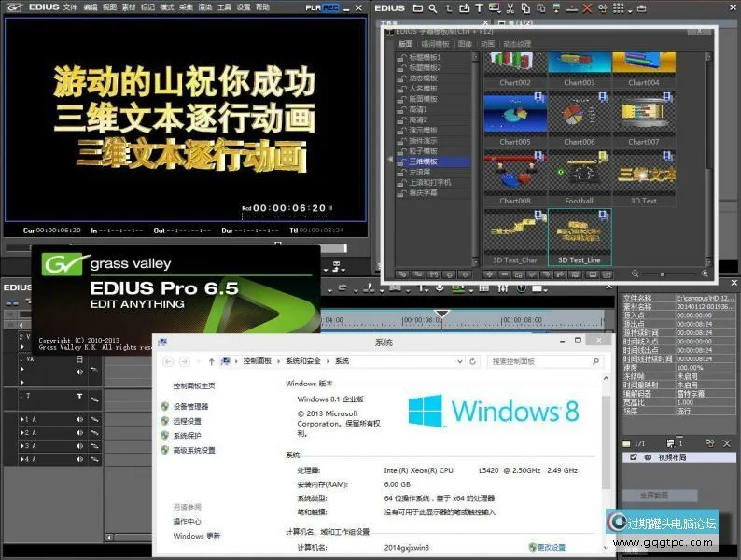Click the red X delete icon in bin

click(587, 8)
